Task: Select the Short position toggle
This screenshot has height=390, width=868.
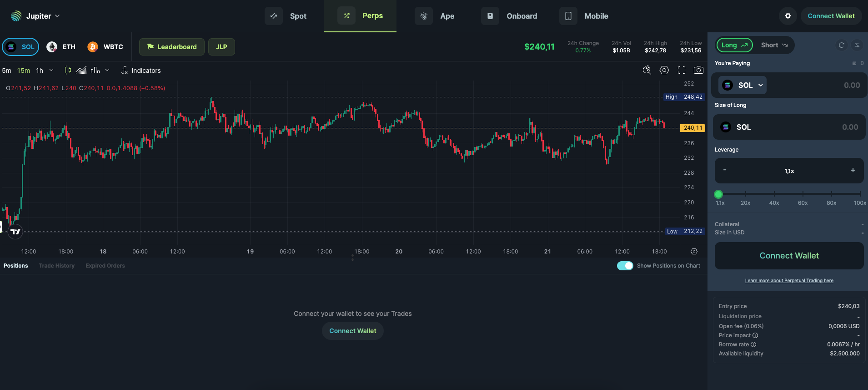Action: 774,45
